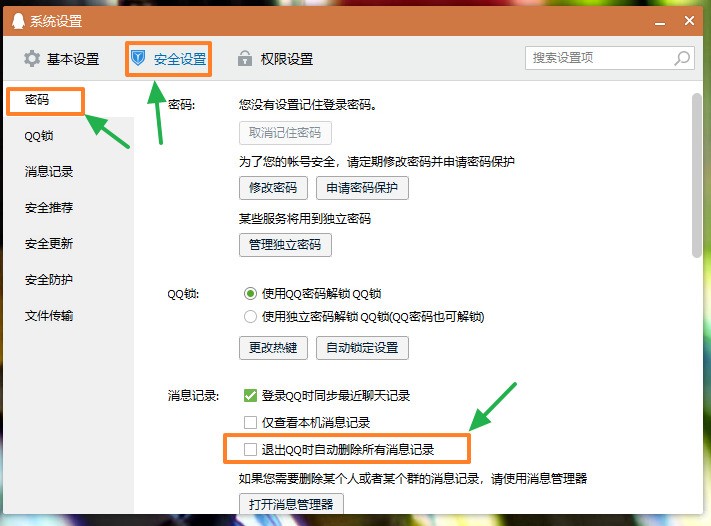Viewport: 711px width, 526px height.
Task: Click the 系统设置 window title
Action: click(56, 21)
